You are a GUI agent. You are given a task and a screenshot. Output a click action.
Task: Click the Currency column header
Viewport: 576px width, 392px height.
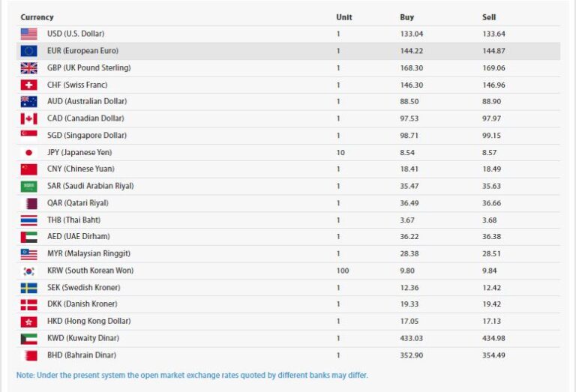point(37,17)
